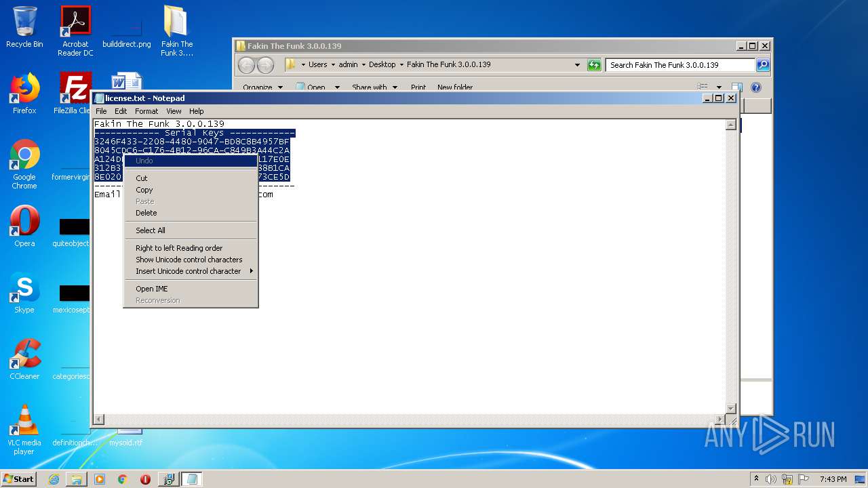
Task: Click the admin breadcrumb in Explorer
Action: (348, 65)
